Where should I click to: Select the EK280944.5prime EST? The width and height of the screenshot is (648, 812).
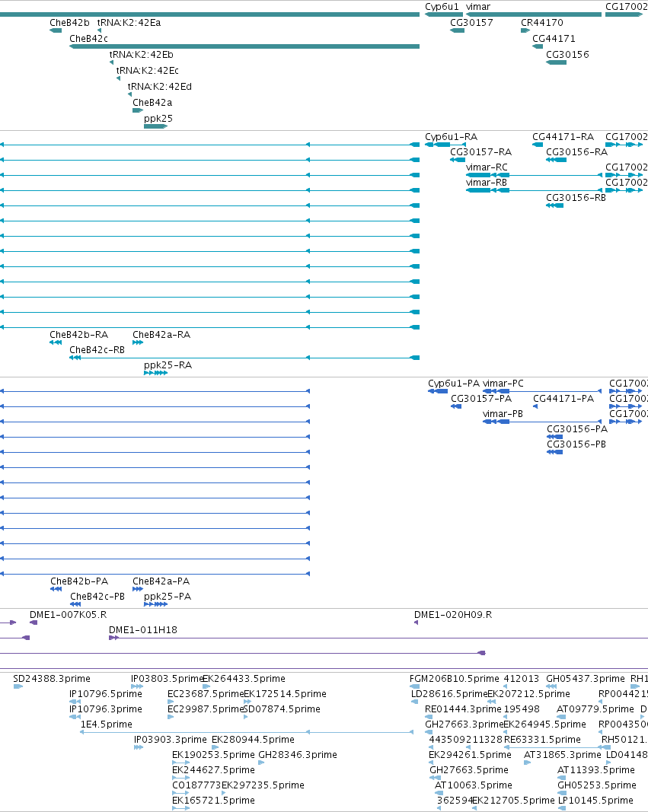215,747
